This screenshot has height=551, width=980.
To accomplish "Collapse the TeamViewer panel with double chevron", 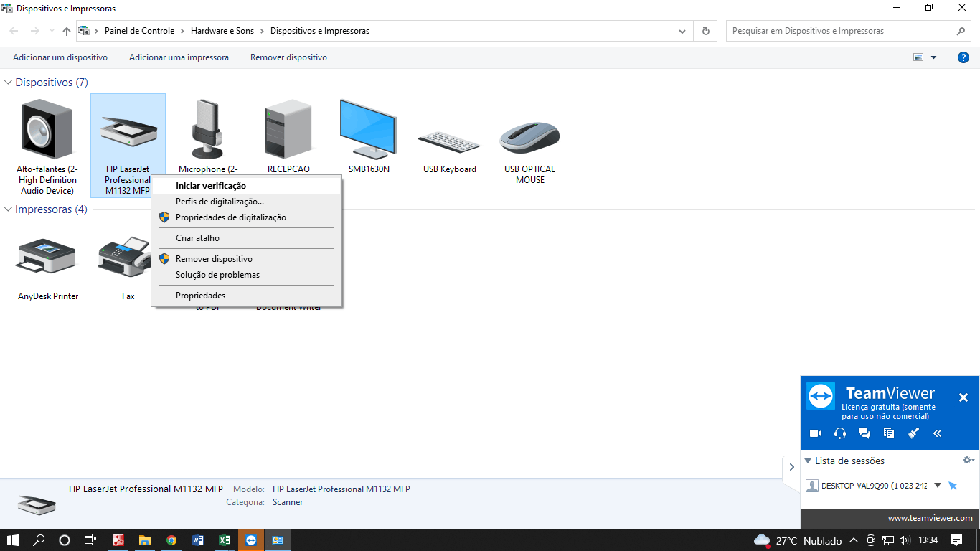I will (x=937, y=433).
